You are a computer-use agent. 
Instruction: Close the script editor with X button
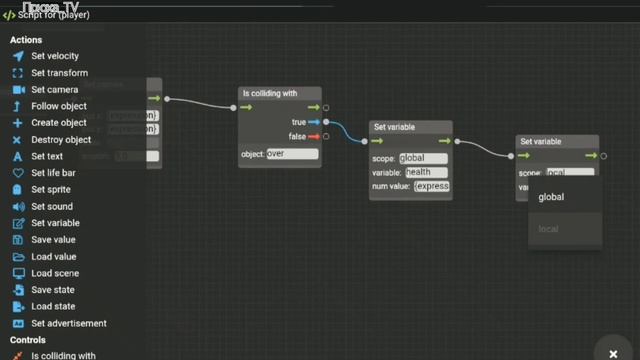[x=613, y=353]
